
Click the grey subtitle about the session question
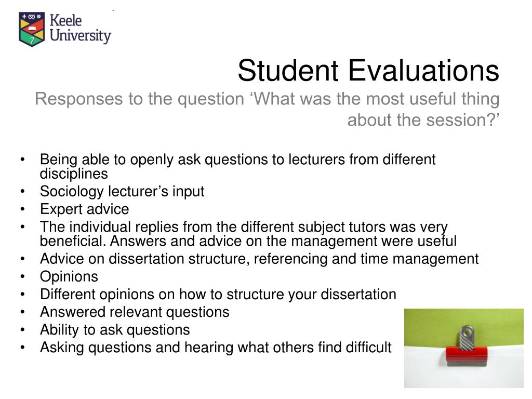tap(268, 109)
